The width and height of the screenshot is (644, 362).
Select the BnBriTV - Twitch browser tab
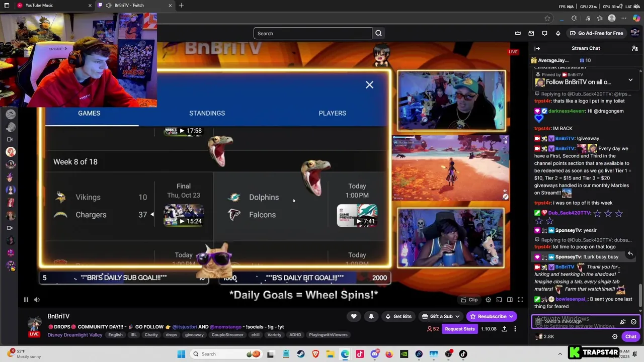(135, 6)
